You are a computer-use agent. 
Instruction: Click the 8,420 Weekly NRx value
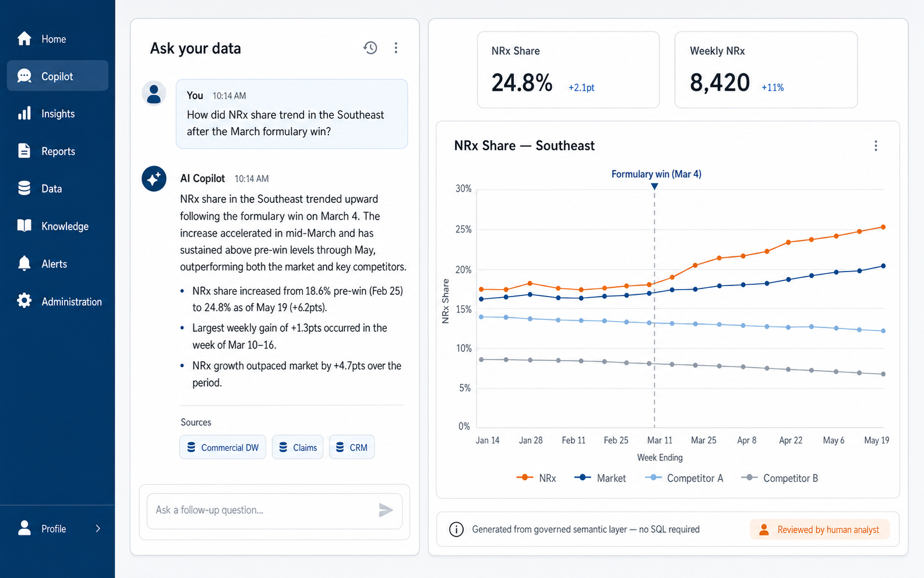(x=720, y=83)
